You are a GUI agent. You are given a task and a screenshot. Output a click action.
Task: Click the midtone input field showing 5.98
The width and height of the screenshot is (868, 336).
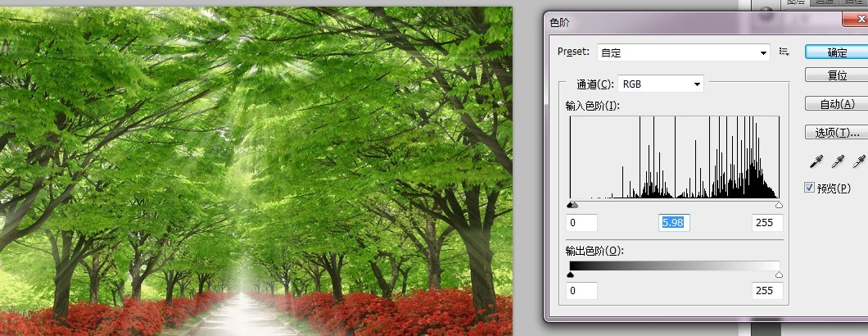pos(674,223)
